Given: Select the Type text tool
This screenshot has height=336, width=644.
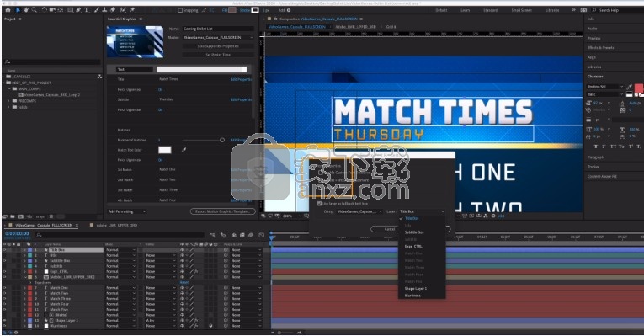Looking at the screenshot, I should tap(86, 10).
